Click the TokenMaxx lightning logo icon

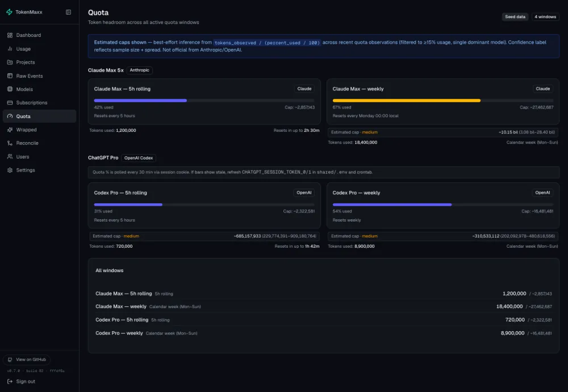tap(10, 12)
